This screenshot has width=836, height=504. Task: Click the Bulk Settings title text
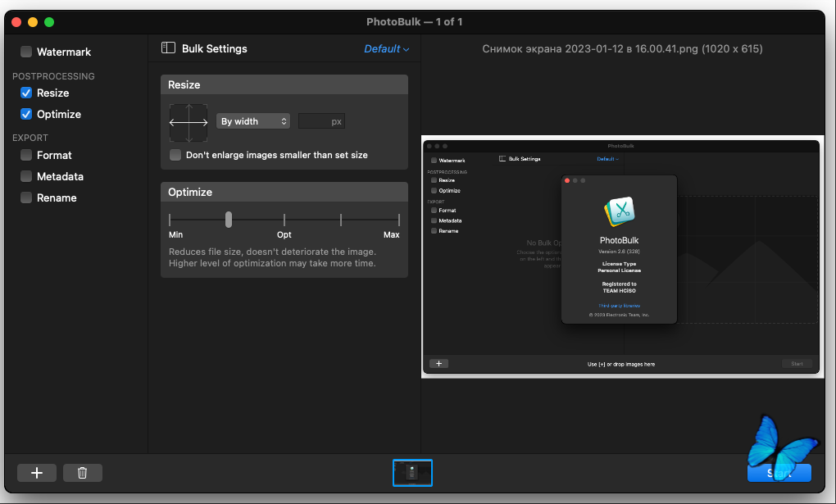pyautogui.click(x=215, y=48)
